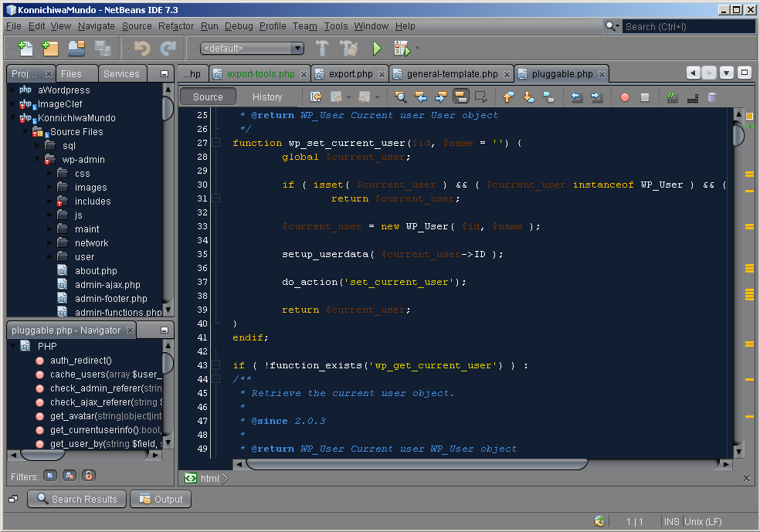The width and height of the screenshot is (760, 532).
Task: Click the editor horizontal scrollbar thumb
Action: click(x=417, y=464)
